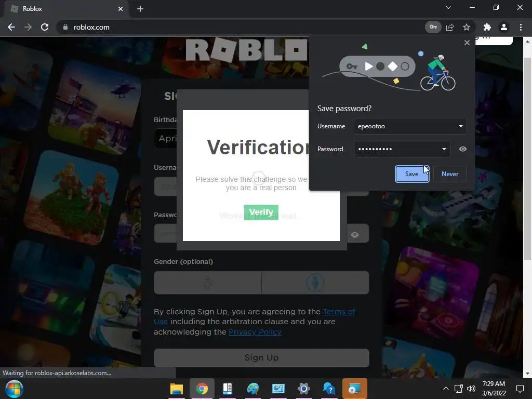Open a new tab with the plus button

140,9
